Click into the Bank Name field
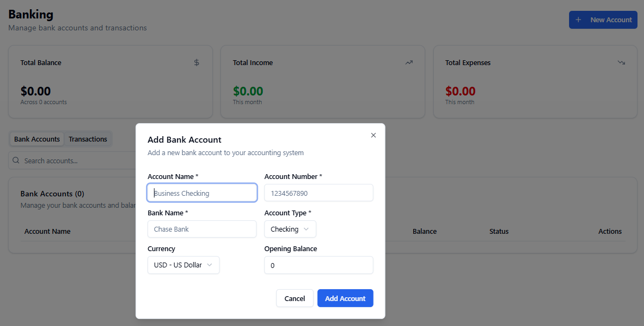This screenshot has height=326, width=644. [202, 229]
